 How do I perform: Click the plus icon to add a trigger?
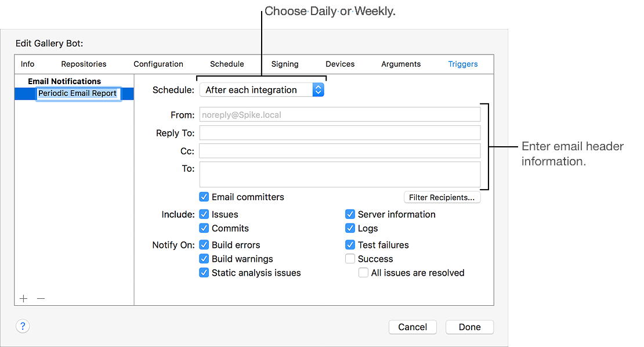(x=23, y=298)
